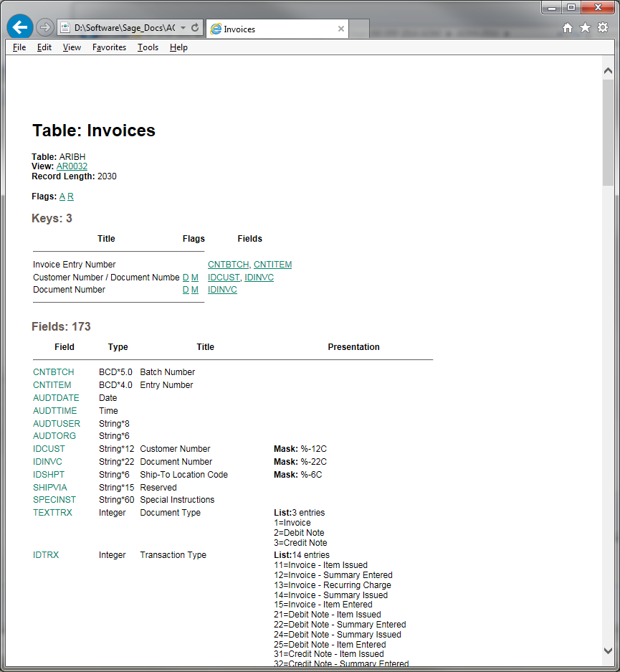Open the address bar history dropdown arrow
The height and width of the screenshot is (672, 620).
[183, 28]
